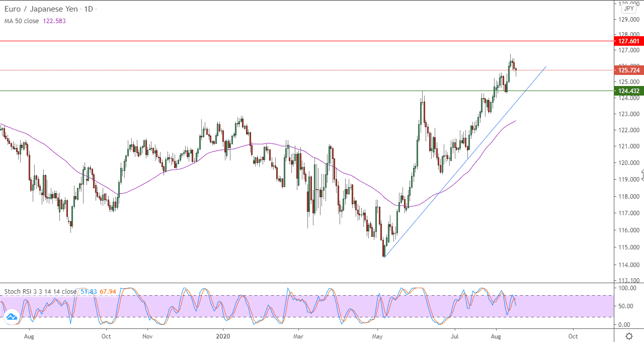Viewport: 644px width, 342px height.
Task: Click the Nov date label
Action: click(x=147, y=336)
